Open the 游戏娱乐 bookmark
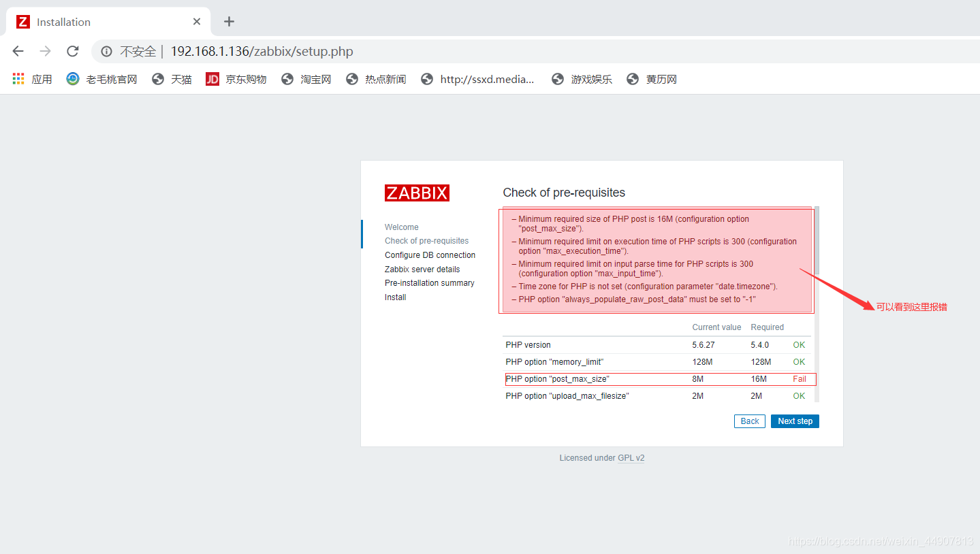The image size is (980, 554). click(x=582, y=80)
